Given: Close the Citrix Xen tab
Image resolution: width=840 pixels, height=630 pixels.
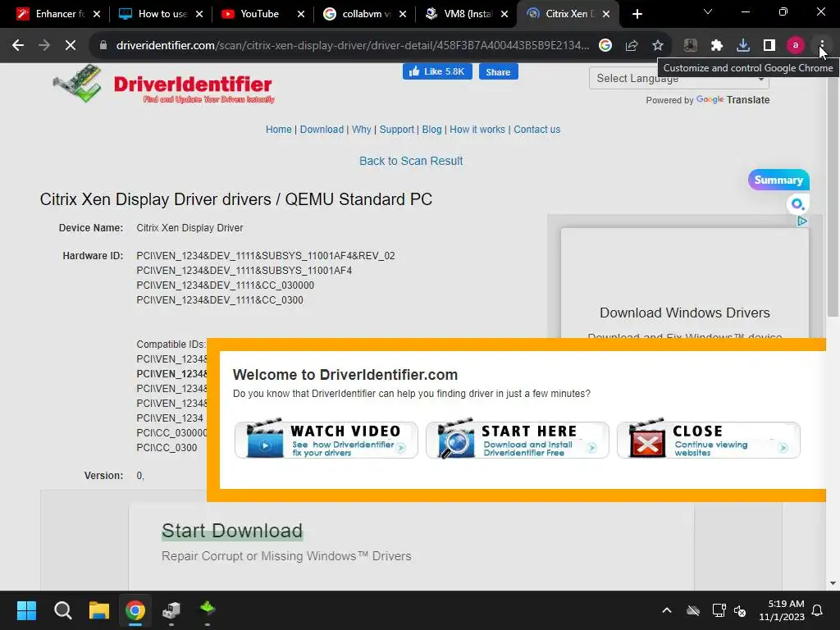Looking at the screenshot, I should (606, 14).
